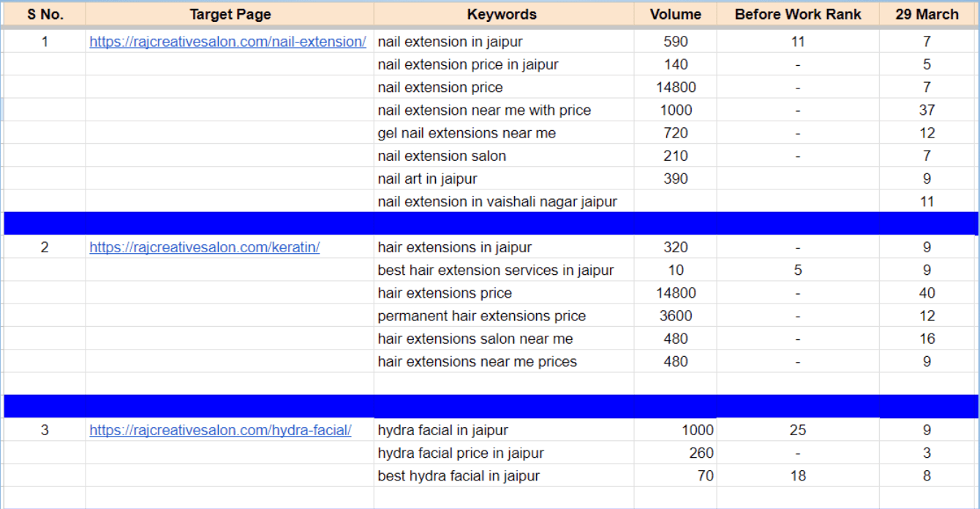The image size is (980, 509).
Task: Open the hydra-facial target page link
Action: 220,430
